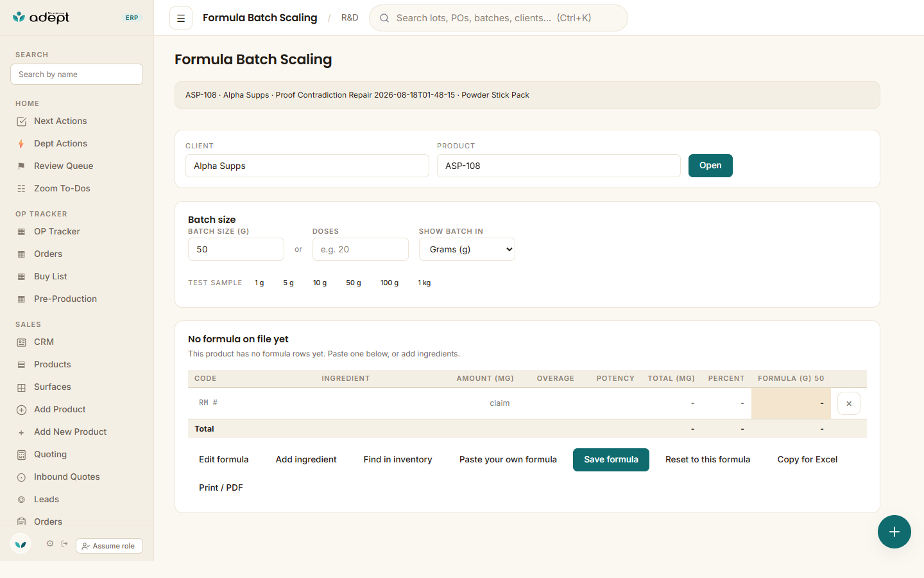Image resolution: width=924 pixels, height=578 pixels.
Task: Click the Add Product circled plus icon
Action: tap(21, 410)
